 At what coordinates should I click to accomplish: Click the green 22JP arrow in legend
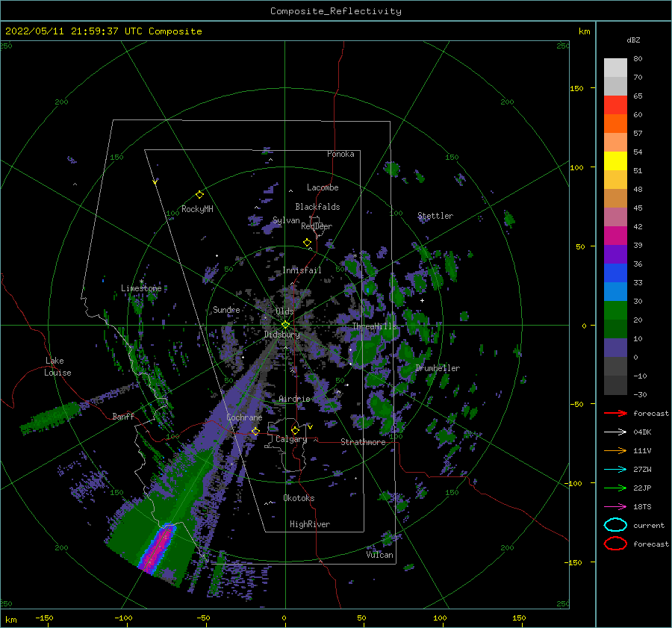(x=615, y=488)
